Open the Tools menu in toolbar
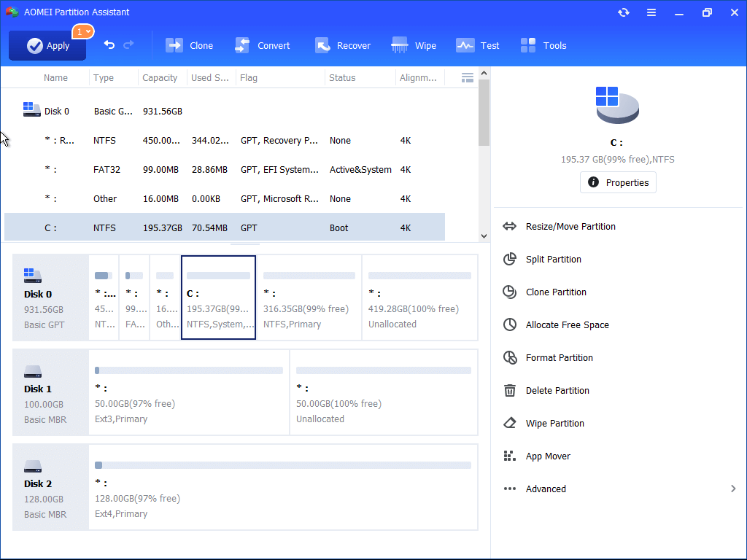This screenshot has width=747, height=560. pos(543,46)
